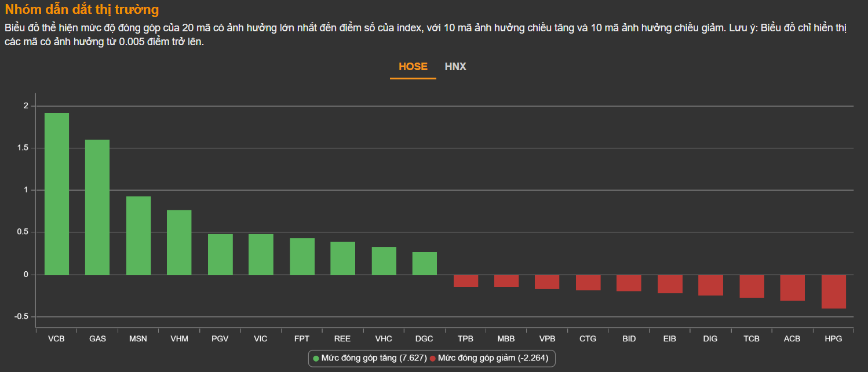The width and height of the screenshot is (868, 372).
Task: Click the PGV axis label
Action: [x=220, y=338]
